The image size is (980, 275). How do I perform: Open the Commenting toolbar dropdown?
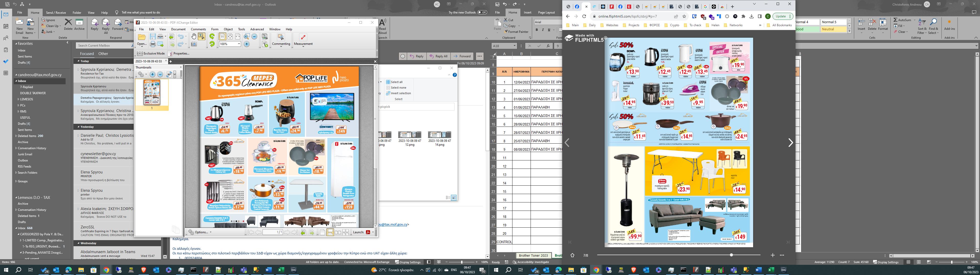[x=281, y=47]
